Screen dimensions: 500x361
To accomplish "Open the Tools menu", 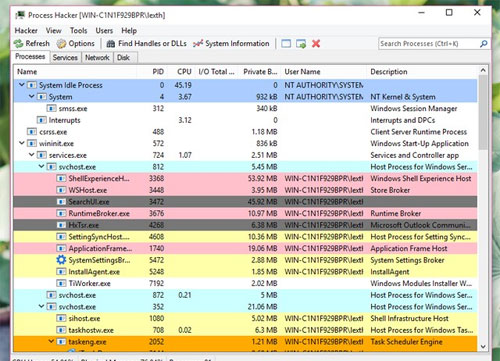I will tap(79, 31).
